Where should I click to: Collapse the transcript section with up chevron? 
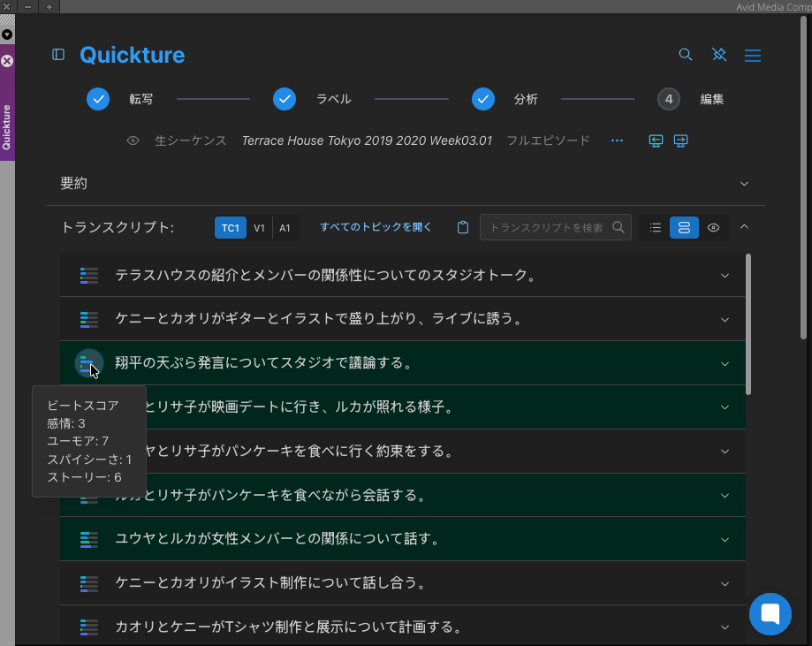pyautogui.click(x=744, y=227)
